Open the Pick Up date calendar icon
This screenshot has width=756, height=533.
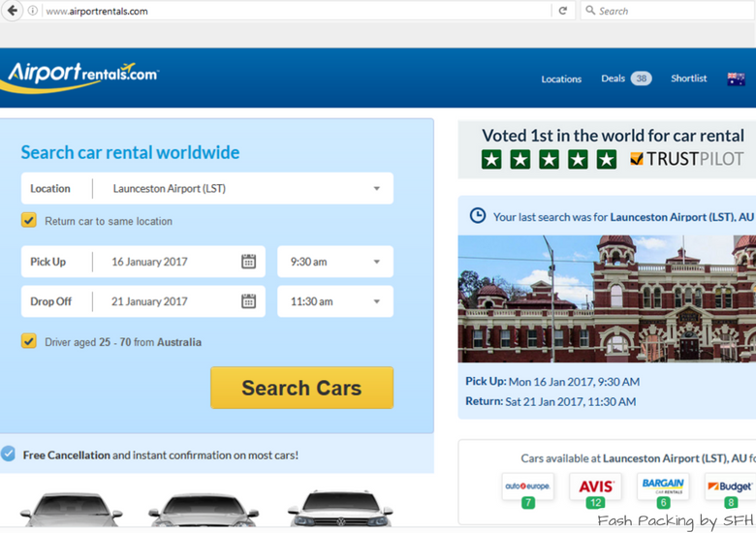248,262
